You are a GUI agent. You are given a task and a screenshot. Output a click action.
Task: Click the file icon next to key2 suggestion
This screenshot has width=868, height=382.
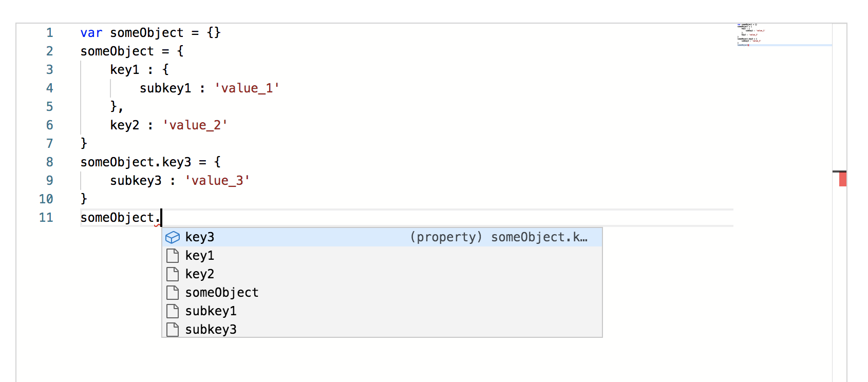[x=173, y=274]
